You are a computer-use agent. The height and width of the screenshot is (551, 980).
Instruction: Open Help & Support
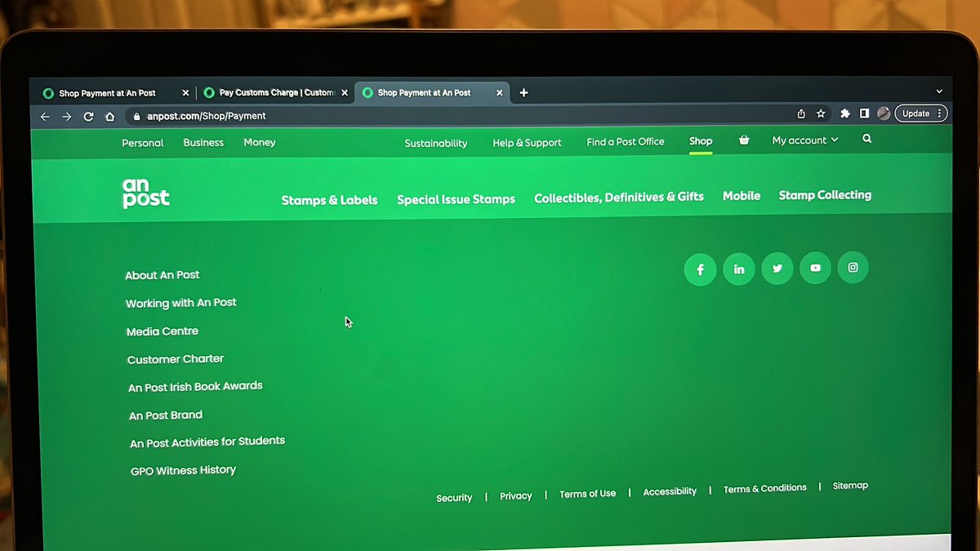pos(527,143)
